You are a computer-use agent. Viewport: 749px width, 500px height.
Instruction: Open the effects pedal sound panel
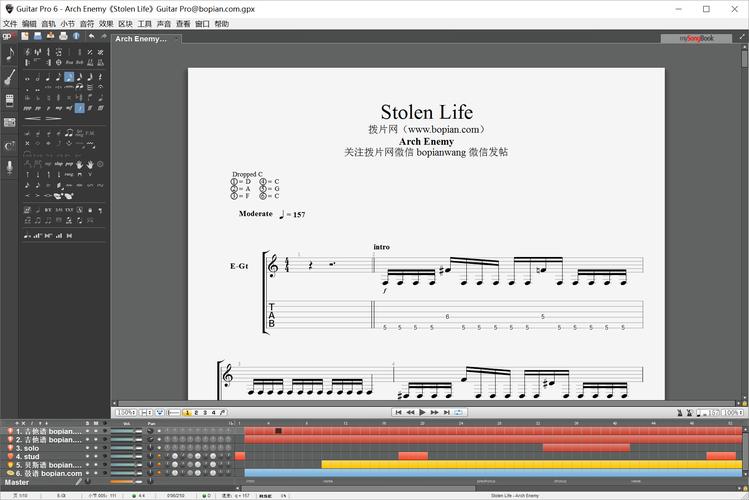[10, 100]
